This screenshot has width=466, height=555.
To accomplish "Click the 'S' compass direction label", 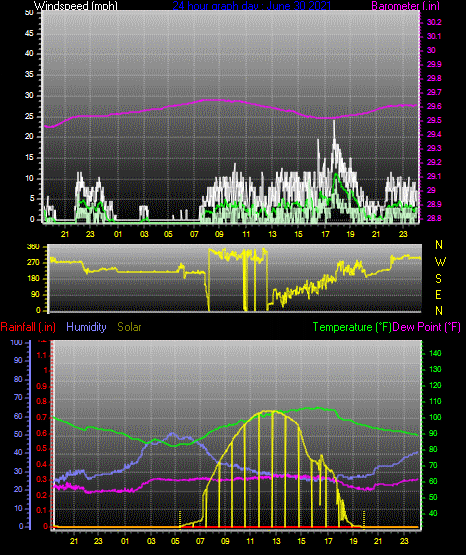I will (x=438, y=279).
